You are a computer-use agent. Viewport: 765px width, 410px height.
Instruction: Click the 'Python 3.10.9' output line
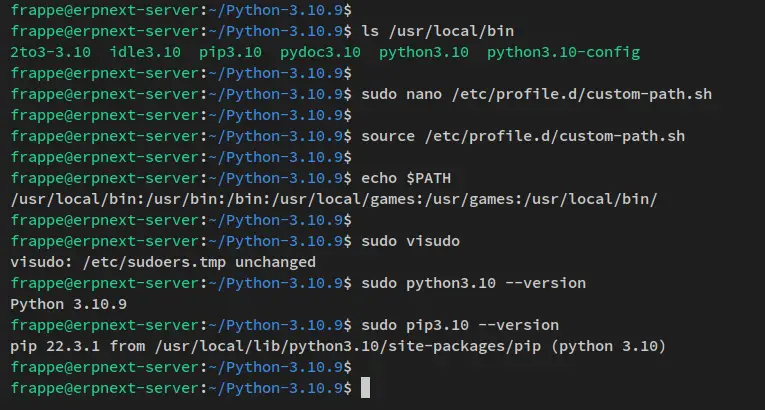point(69,304)
